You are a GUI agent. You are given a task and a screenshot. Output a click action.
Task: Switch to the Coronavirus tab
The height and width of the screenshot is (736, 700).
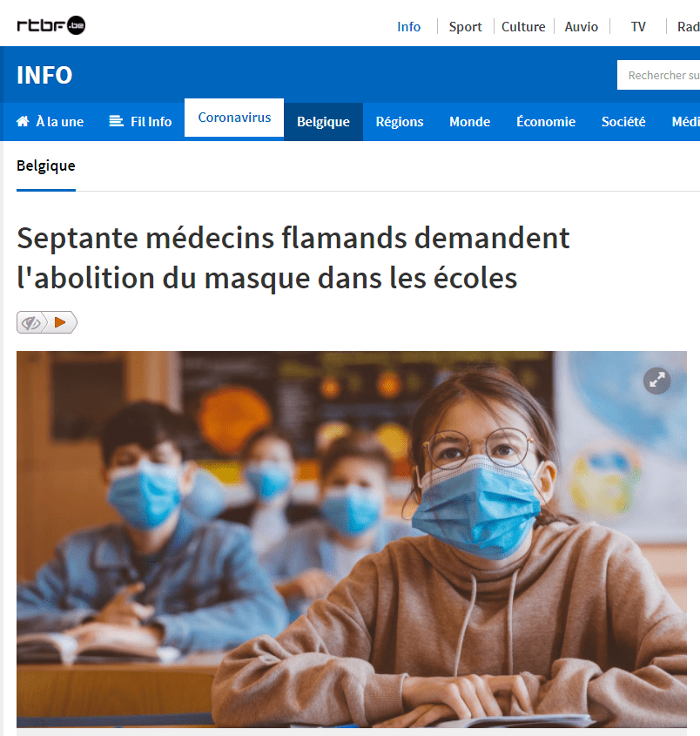[234, 118]
